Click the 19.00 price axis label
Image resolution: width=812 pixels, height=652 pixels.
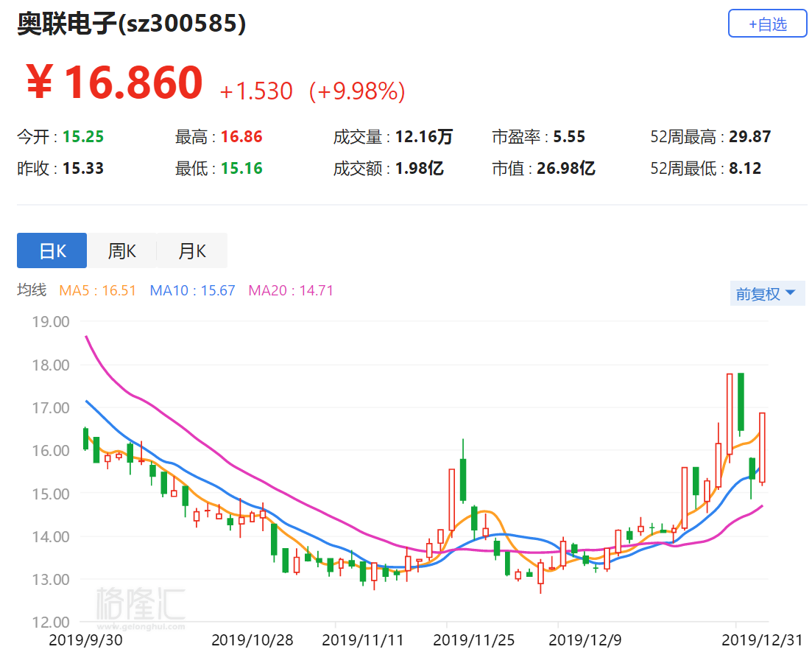pos(51,322)
